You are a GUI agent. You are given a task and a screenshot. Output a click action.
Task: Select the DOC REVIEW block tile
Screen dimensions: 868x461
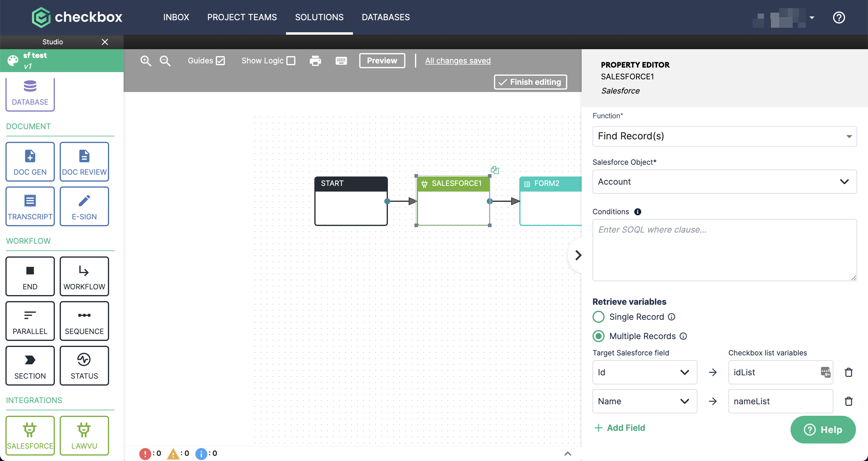click(x=84, y=161)
